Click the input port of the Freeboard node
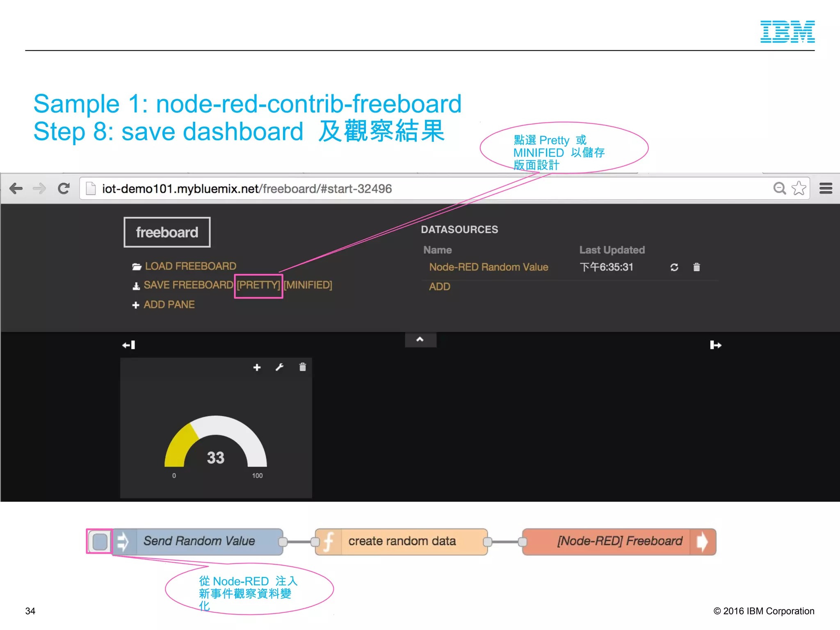Image resolution: width=840 pixels, height=630 pixels. (522, 542)
